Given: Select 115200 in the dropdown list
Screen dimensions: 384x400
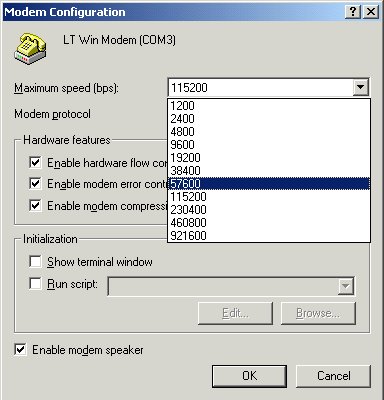Looking at the screenshot, I should (x=269, y=197).
